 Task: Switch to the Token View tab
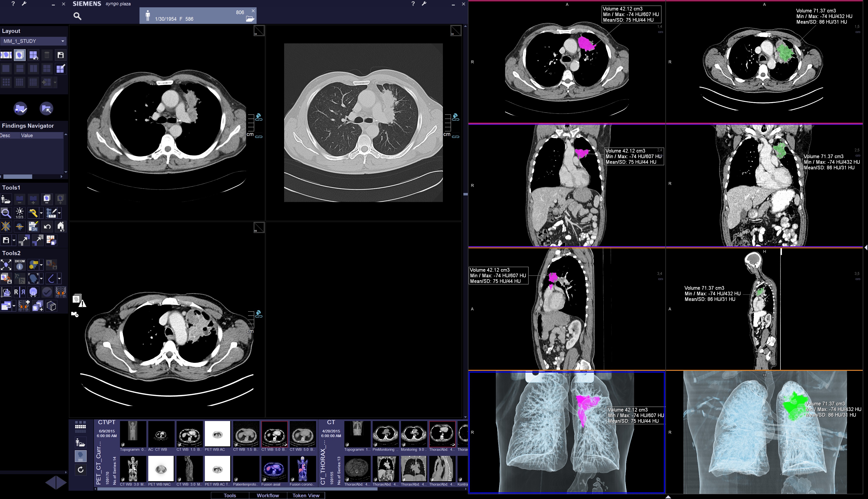click(306, 495)
